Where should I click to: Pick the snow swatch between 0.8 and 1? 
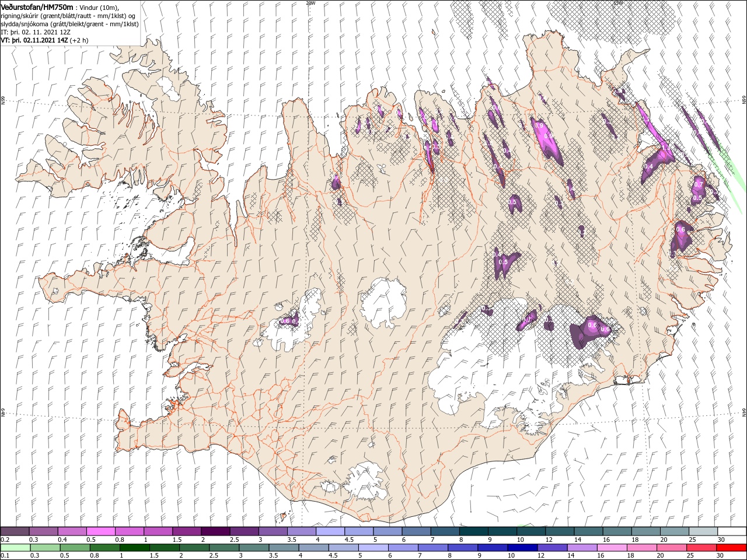(129, 531)
